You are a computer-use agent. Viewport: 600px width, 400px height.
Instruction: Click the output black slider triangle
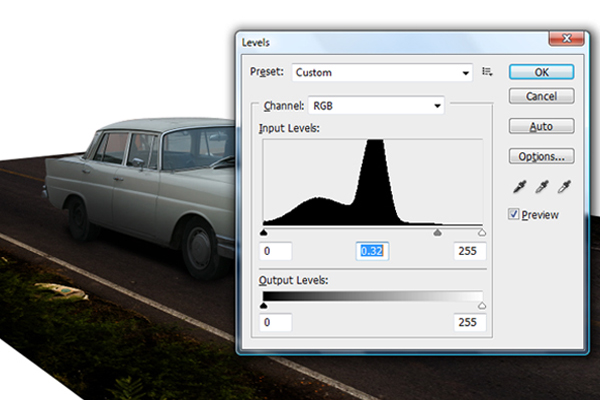264,305
